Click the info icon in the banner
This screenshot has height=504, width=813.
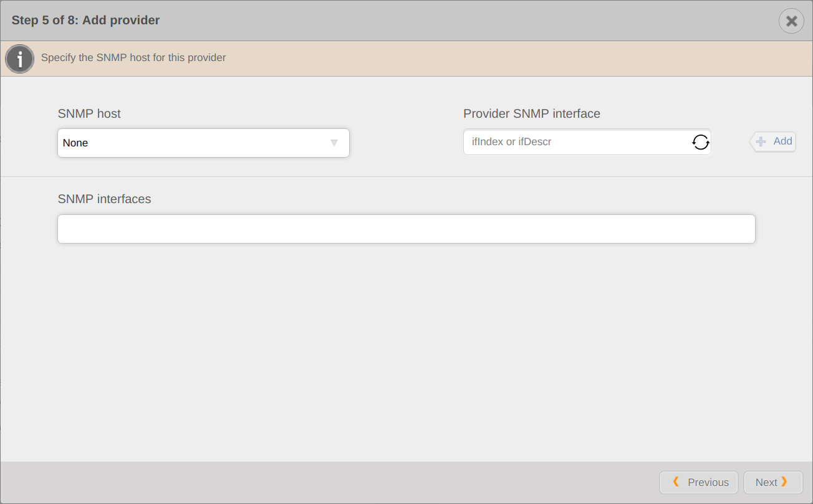point(20,59)
